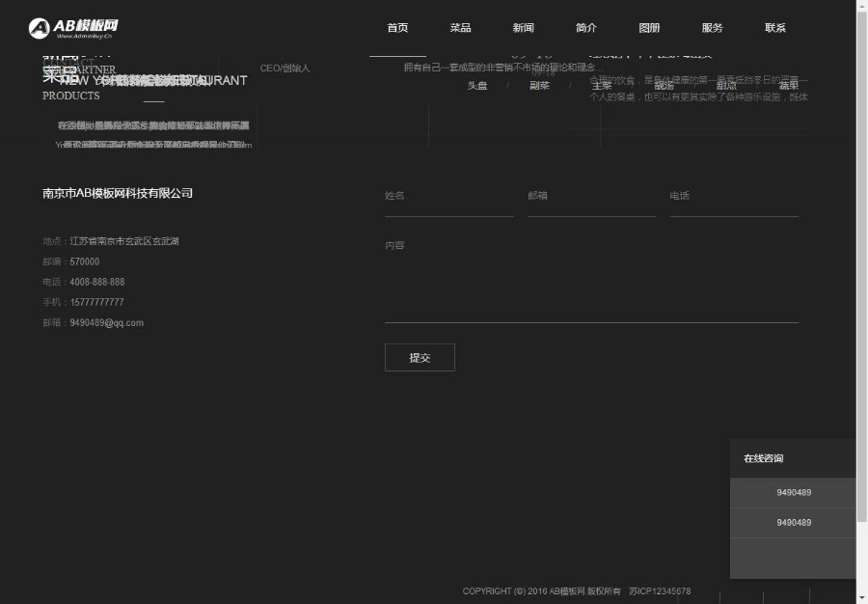Switch to the 副菜 category tab
Image resolution: width=868 pixels, height=604 pixels.
tap(539, 85)
